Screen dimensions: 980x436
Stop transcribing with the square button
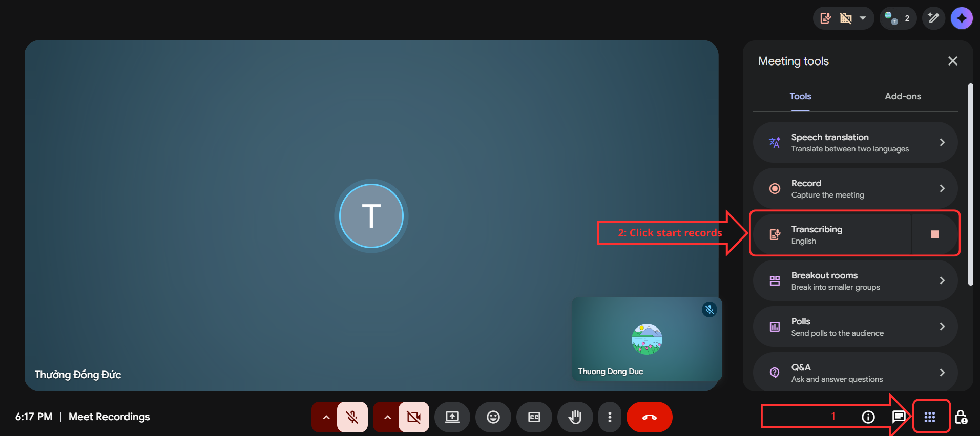point(935,234)
